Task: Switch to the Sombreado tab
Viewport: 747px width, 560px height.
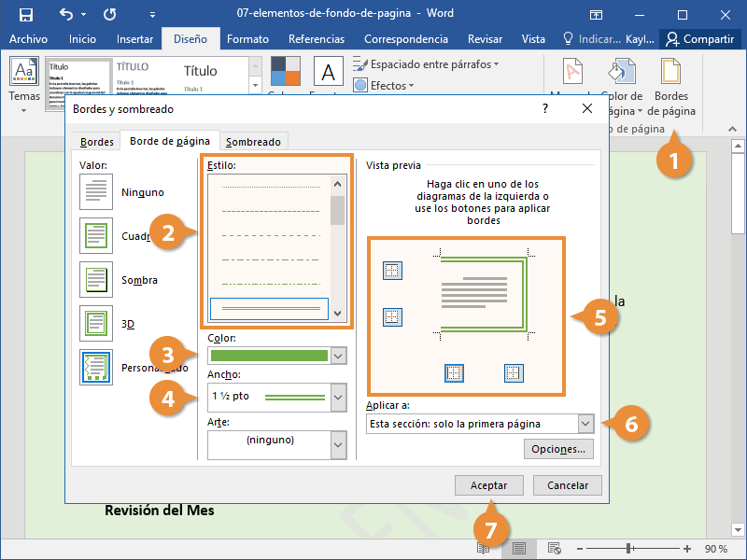Action: (253, 142)
